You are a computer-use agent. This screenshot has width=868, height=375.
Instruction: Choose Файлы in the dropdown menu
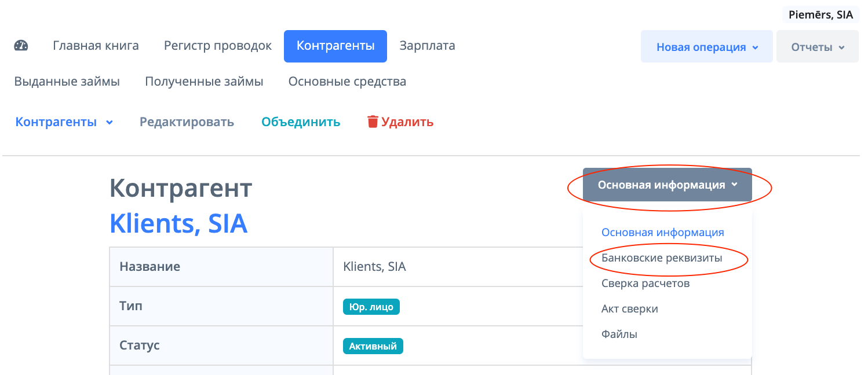coord(619,334)
